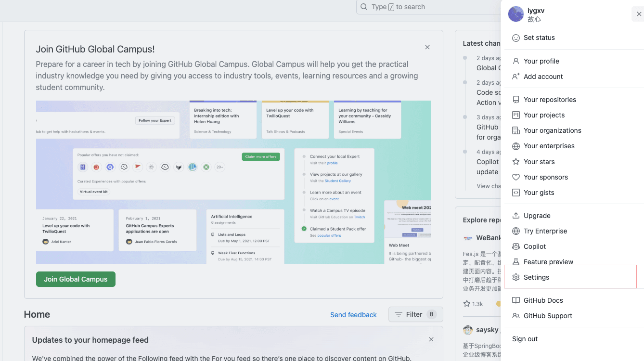644x361 pixels.
Task: Open the saysky repository link
Action: click(x=488, y=330)
